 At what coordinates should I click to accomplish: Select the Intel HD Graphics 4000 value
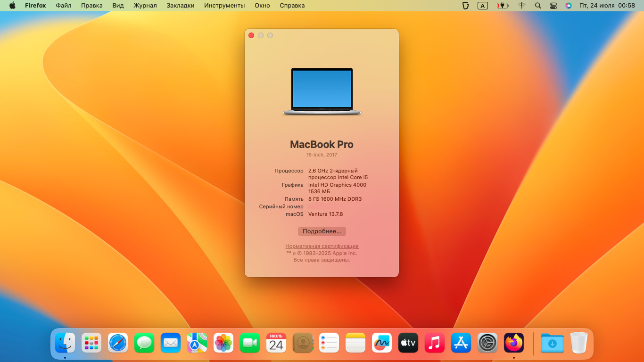point(337,185)
